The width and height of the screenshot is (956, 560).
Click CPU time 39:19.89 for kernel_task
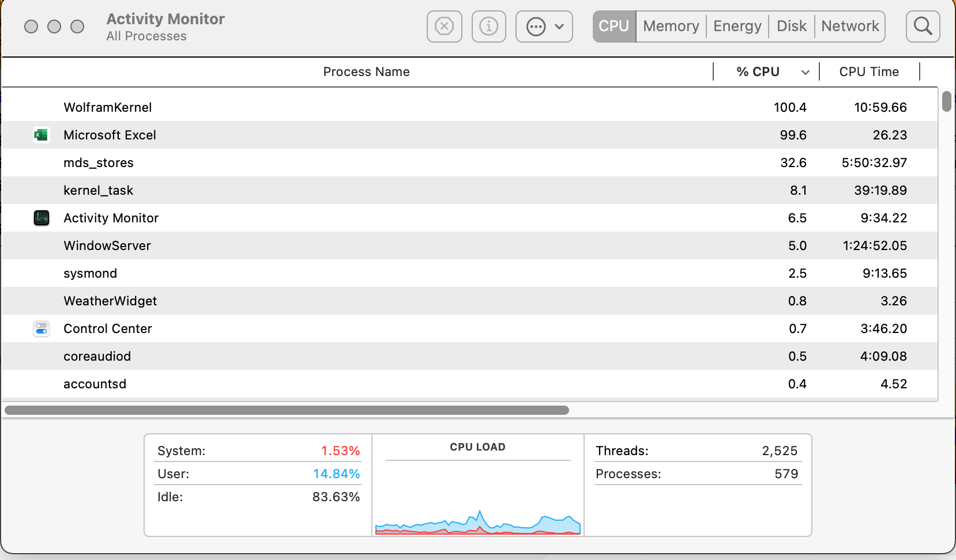(880, 190)
